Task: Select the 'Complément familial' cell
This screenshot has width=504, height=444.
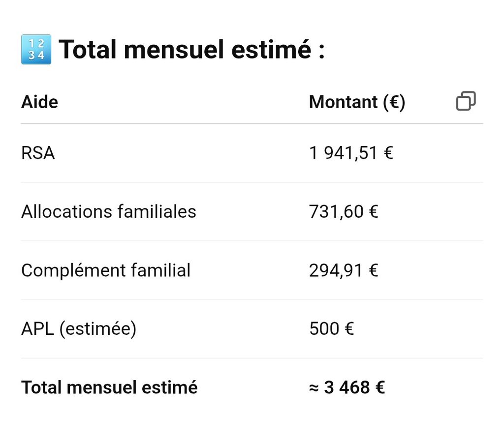Action: click(x=105, y=270)
